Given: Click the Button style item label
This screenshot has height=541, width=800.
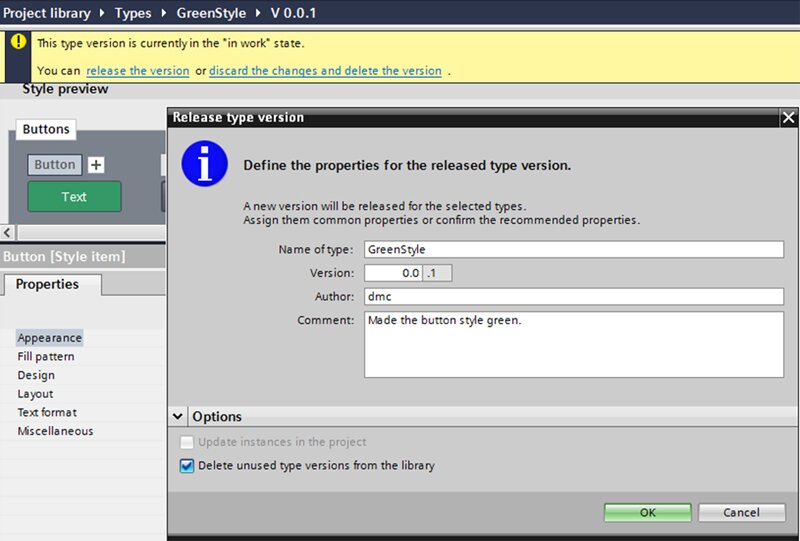Looking at the screenshot, I should coord(55,165).
